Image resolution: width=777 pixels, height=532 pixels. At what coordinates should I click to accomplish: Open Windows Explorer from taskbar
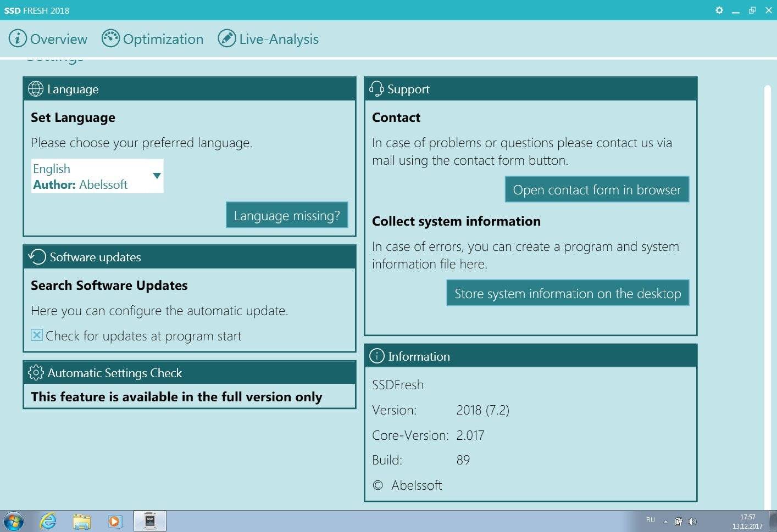82,521
